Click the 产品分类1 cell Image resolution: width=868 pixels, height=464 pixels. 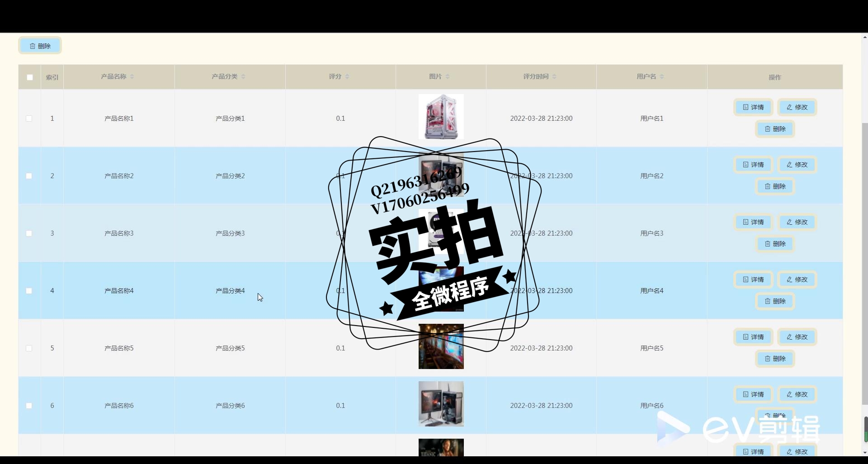coord(230,118)
